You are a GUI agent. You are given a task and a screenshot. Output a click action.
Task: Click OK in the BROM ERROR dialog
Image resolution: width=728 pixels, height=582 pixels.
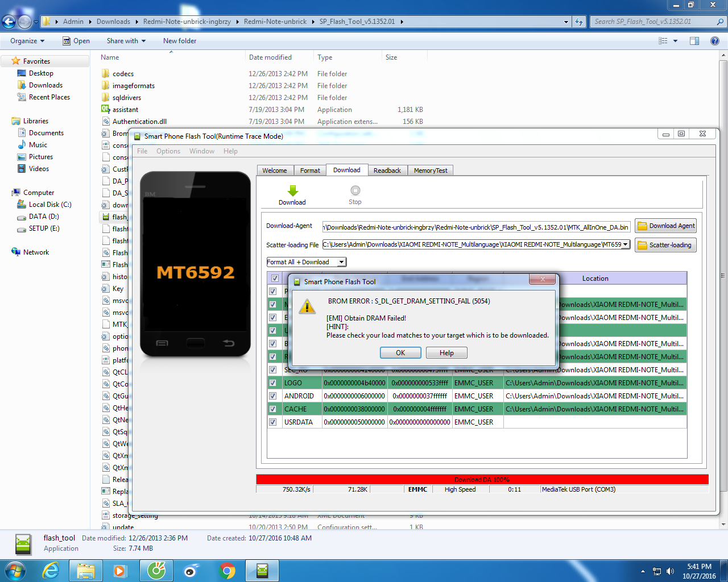[x=400, y=353]
